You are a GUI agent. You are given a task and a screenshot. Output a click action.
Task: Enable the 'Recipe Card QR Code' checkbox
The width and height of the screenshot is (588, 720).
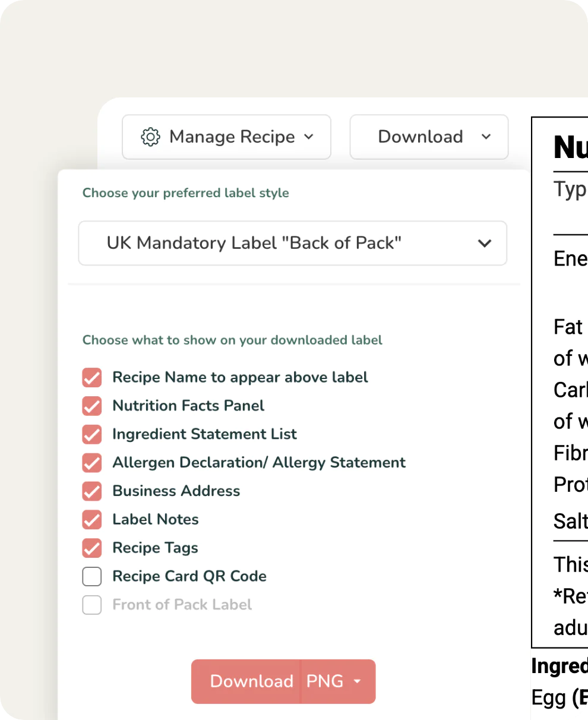(91, 576)
